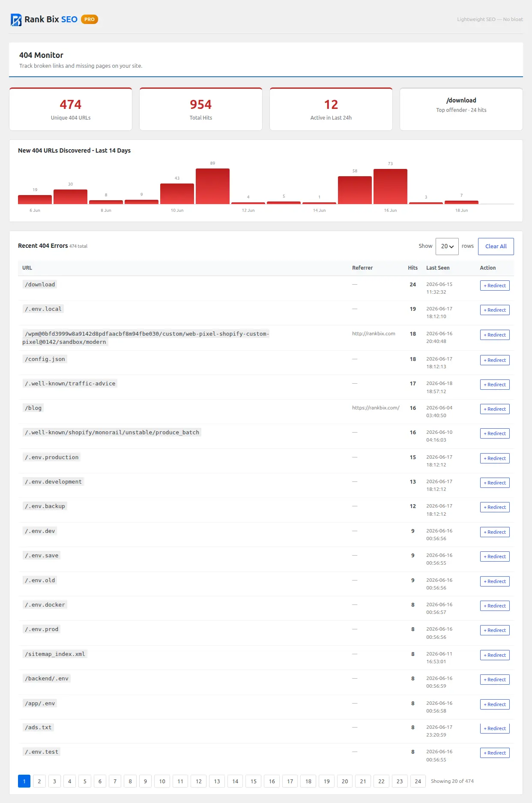The width and height of the screenshot is (532, 803).
Task: Click the https://rankbix.com/ referrer text
Action: pos(376,408)
